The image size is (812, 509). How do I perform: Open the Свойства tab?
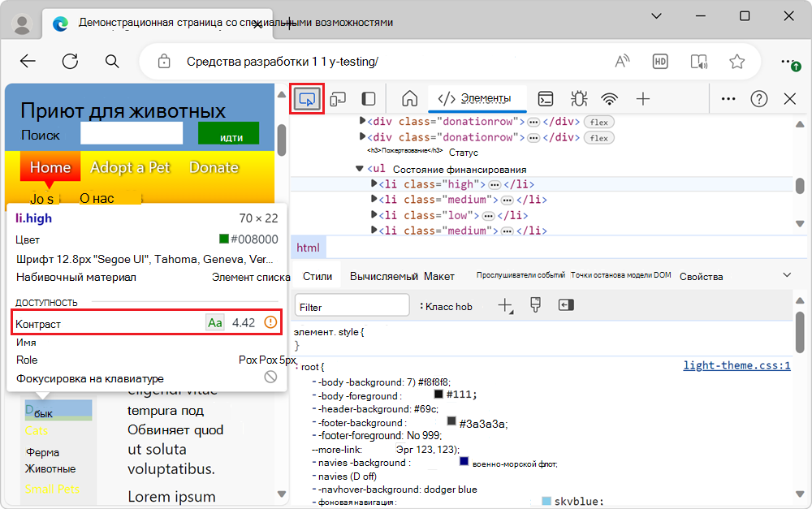[x=702, y=277]
